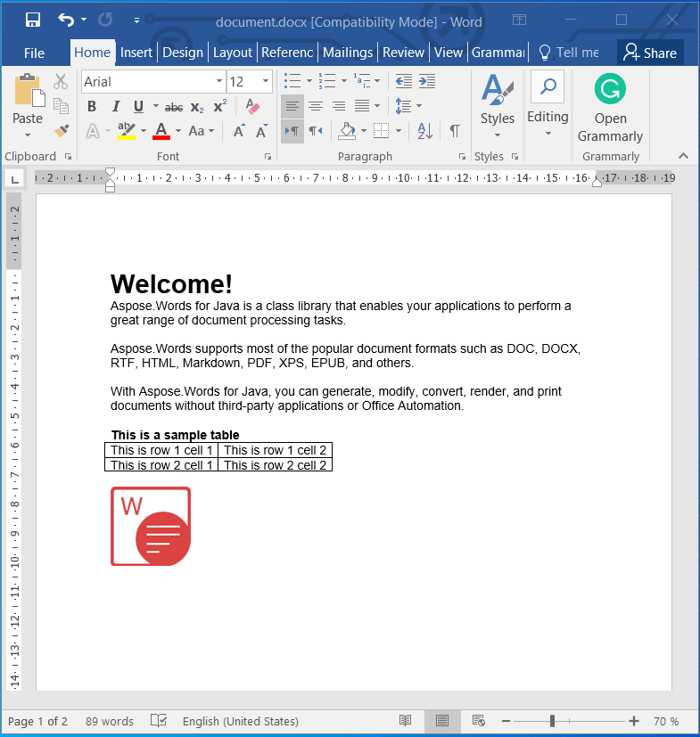The image size is (700, 737).
Task: Click the Undo arrow in quick access toolbar
Action: tap(66, 20)
